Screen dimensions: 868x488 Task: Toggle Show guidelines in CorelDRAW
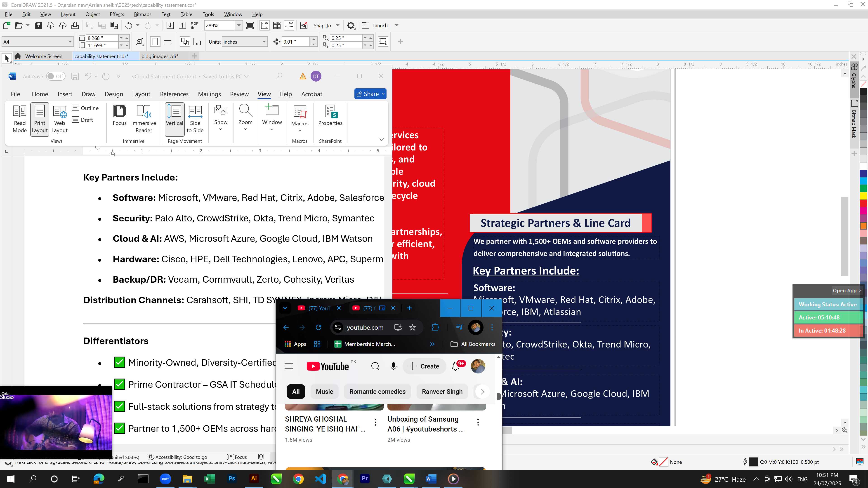289,25
